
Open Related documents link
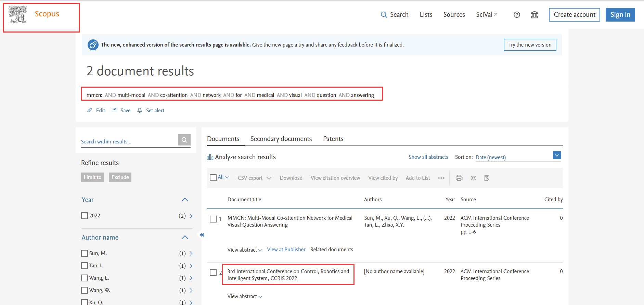pos(332,250)
